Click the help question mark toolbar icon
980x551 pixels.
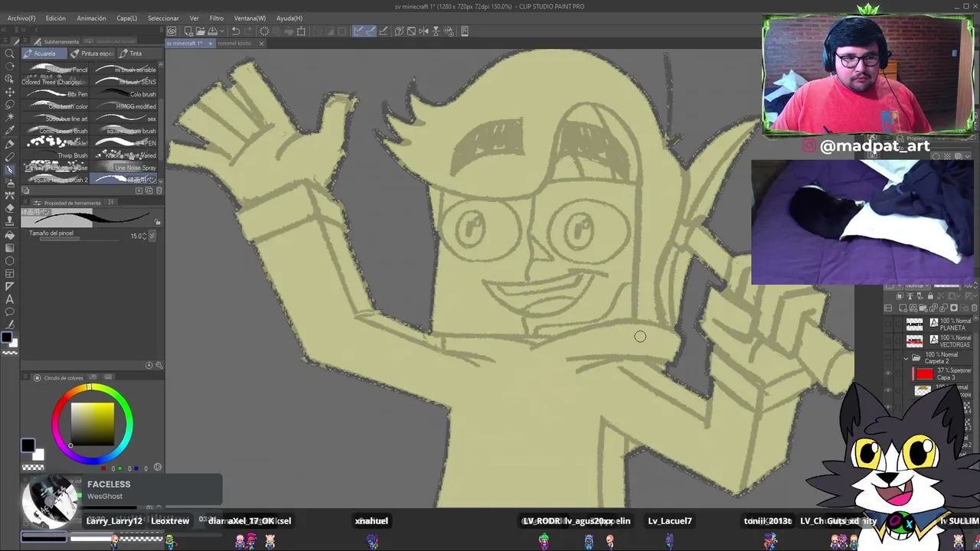[x=399, y=31]
